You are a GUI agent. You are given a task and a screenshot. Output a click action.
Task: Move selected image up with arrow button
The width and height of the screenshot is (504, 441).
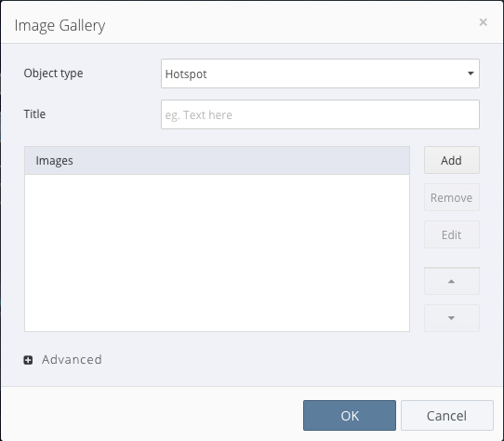coord(452,281)
